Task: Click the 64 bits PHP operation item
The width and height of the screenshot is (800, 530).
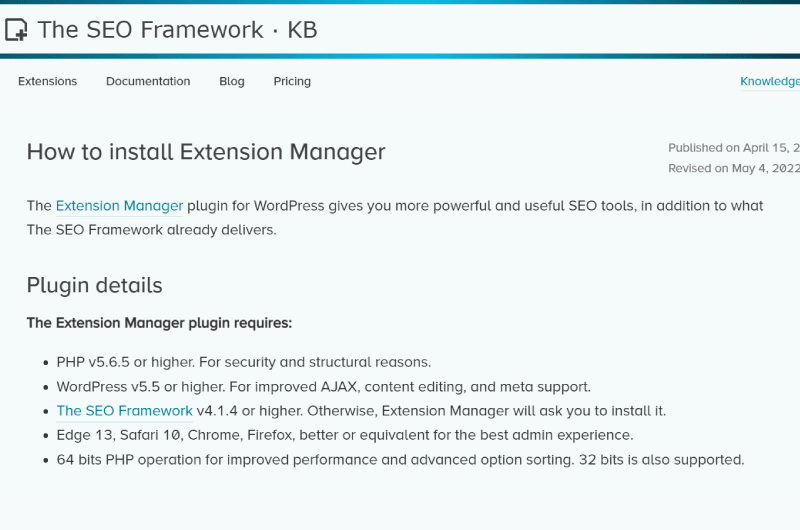Action: click(x=401, y=460)
